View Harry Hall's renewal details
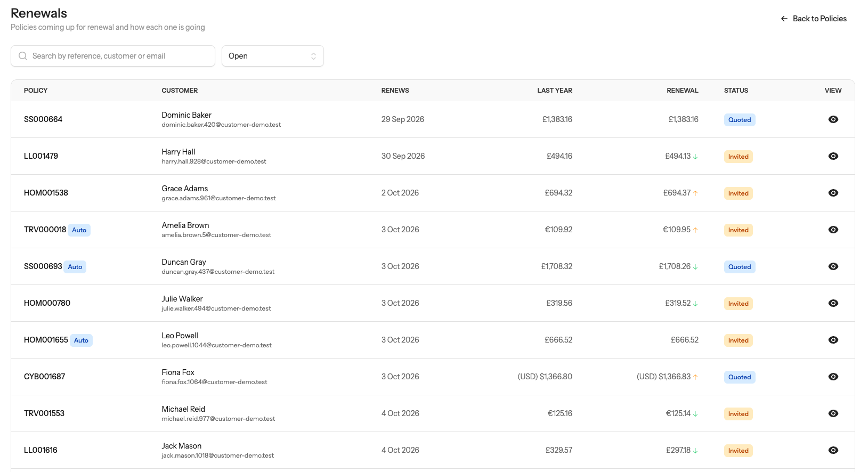Viewport: 868px width, 472px height. [x=833, y=156]
